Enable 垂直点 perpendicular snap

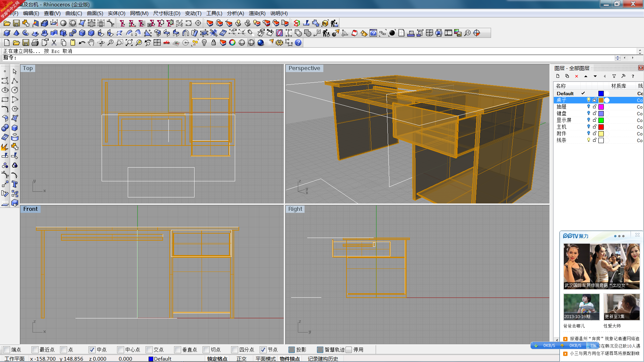(x=177, y=350)
